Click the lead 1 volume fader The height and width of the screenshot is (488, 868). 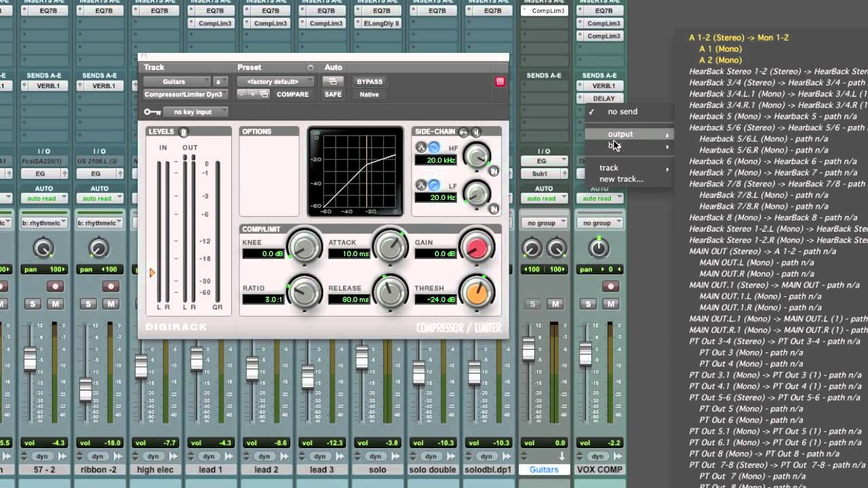coord(196,358)
